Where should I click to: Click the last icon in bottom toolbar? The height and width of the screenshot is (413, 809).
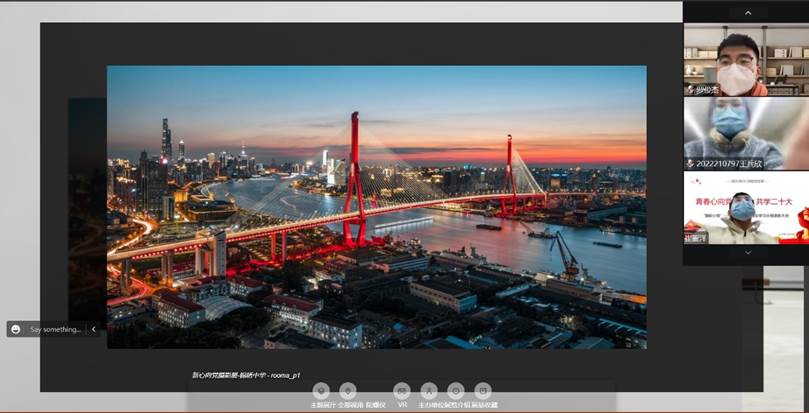click(x=483, y=390)
